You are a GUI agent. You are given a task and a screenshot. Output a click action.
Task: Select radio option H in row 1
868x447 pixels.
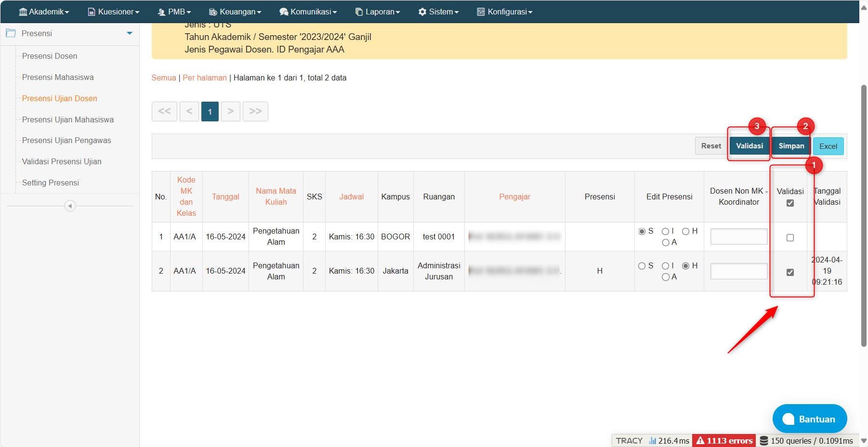tap(685, 232)
